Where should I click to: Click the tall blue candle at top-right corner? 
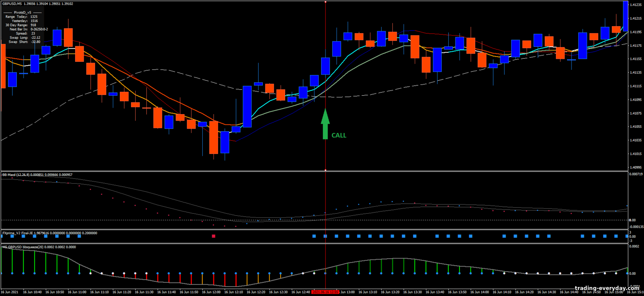pyautogui.click(x=626, y=16)
